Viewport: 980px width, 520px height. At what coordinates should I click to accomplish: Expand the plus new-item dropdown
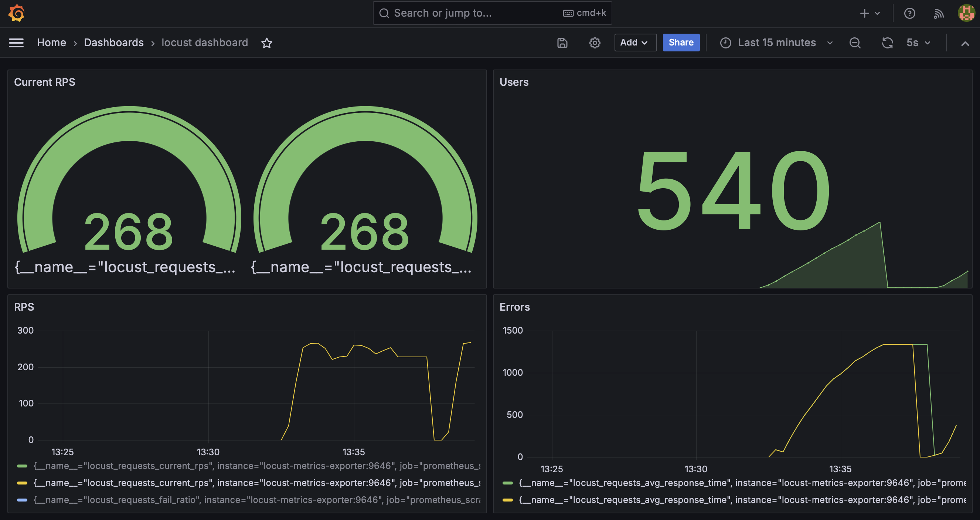point(870,13)
